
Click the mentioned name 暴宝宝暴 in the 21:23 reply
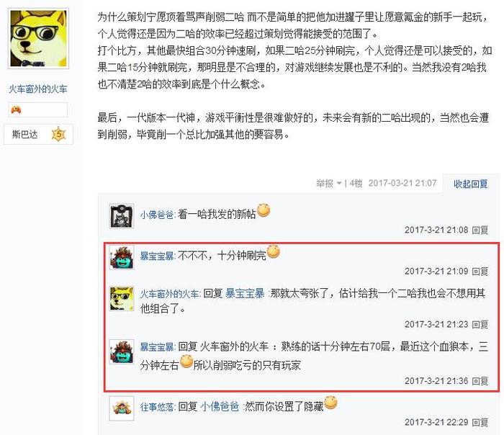pos(245,293)
